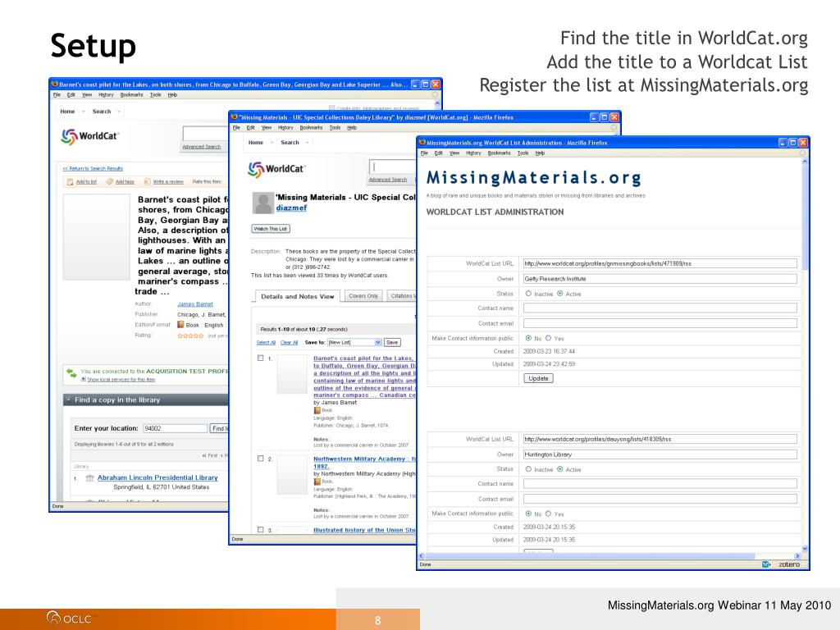Click the cover thumbnail of Barnet's coast pilot record
Viewport: 840px width, 630px height.
97,237
